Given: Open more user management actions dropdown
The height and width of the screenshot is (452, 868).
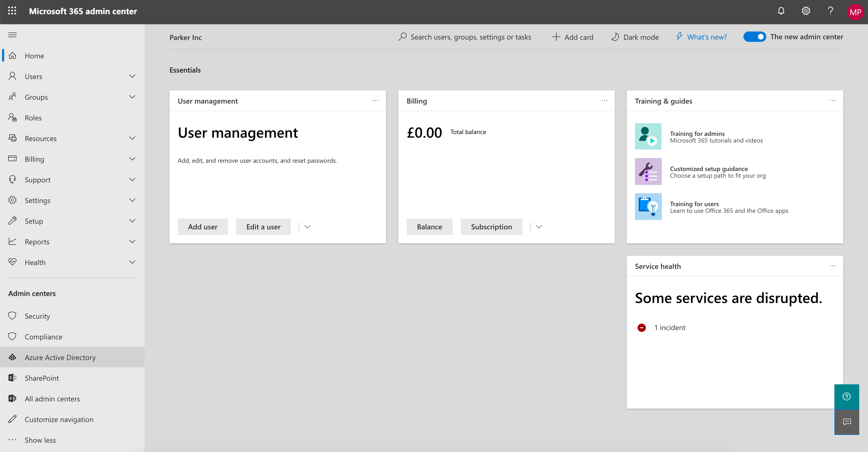Looking at the screenshot, I should click(x=307, y=227).
